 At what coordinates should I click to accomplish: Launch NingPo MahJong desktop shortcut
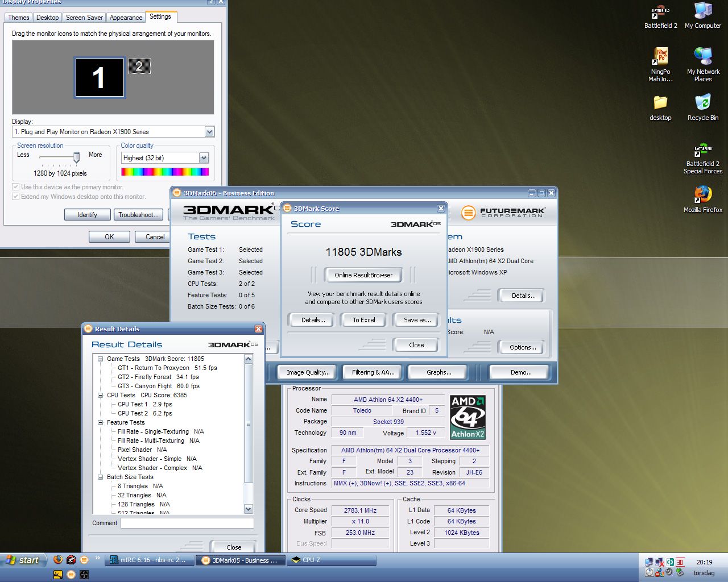tap(660, 64)
